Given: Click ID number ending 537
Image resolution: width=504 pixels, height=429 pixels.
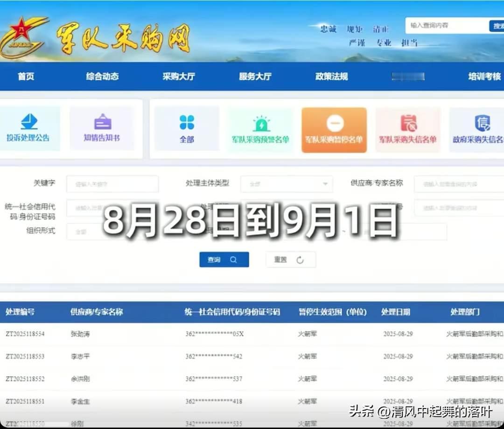Looking at the screenshot, I should [214, 379].
